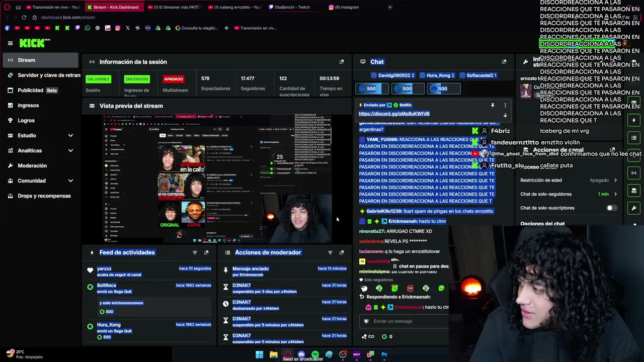Open user Hura_Kong in activity feed
The width and height of the screenshot is (644, 362).
[109, 325]
